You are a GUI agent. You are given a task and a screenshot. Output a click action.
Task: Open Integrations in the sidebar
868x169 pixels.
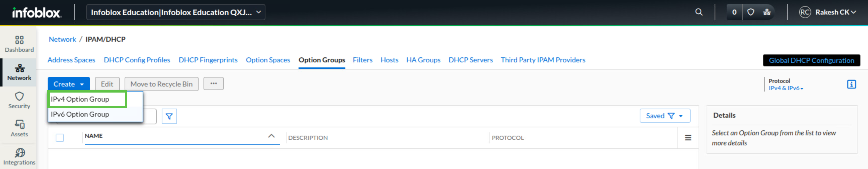coord(19,157)
